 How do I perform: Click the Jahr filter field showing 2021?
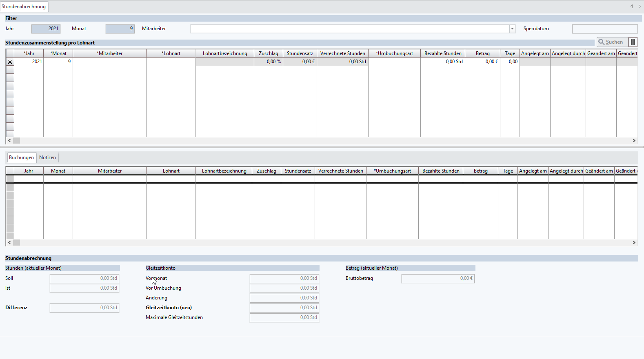tap(46, 29)
